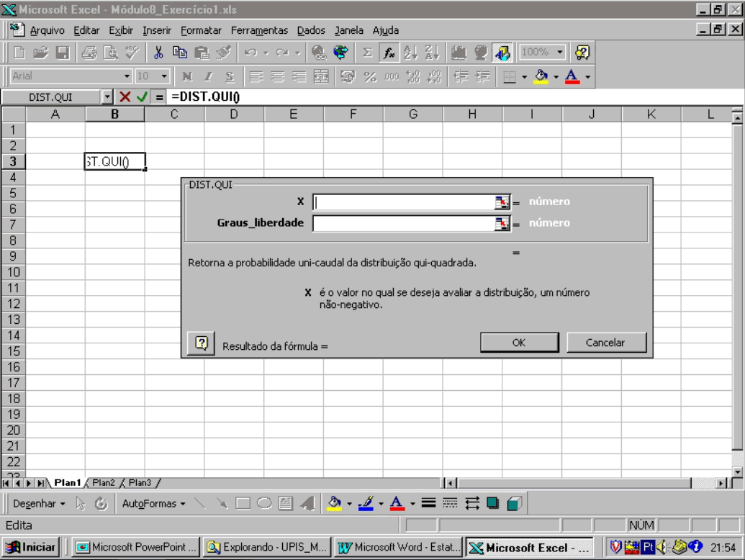The image size is (745, 560).
Task: Expand the 100% zoom dropdown
Action: tap(560, 53)
